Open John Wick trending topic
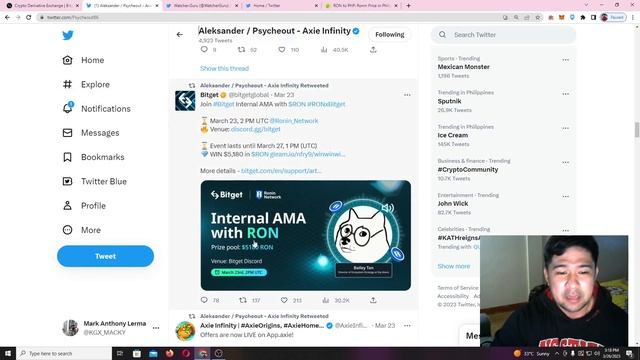Viewport: 640px width, 360px height. (453, 203)
